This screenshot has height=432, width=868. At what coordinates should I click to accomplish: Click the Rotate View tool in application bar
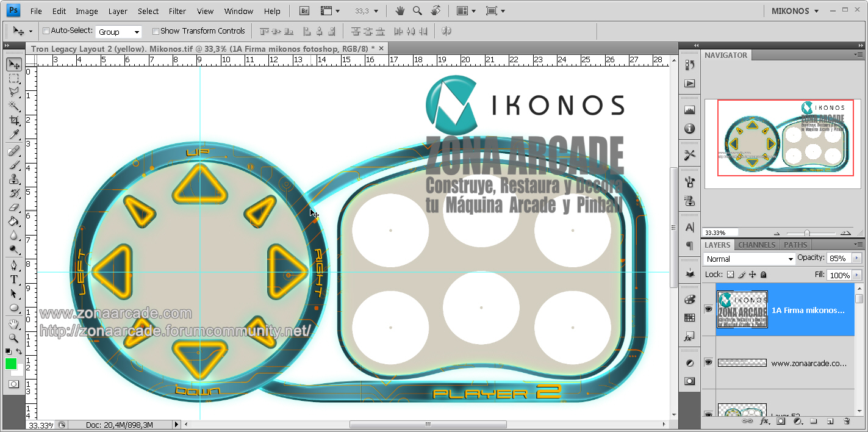[x=436, y=11]
